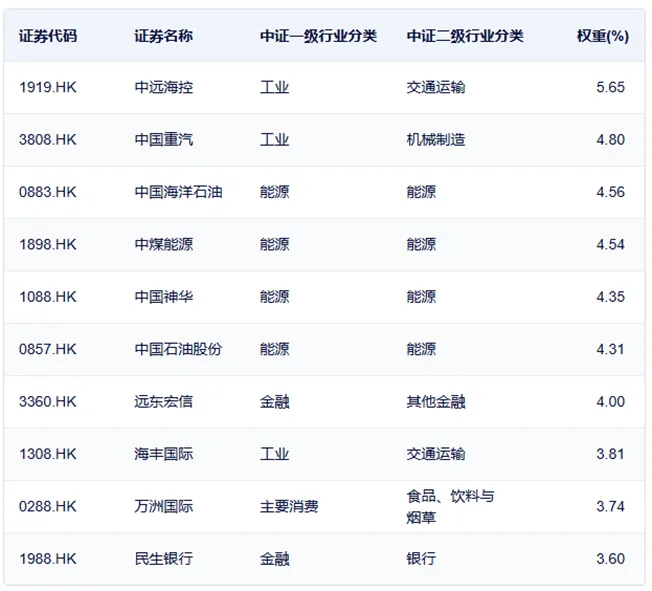
Task: Select code 1988.HK
Action: (48, 559)
